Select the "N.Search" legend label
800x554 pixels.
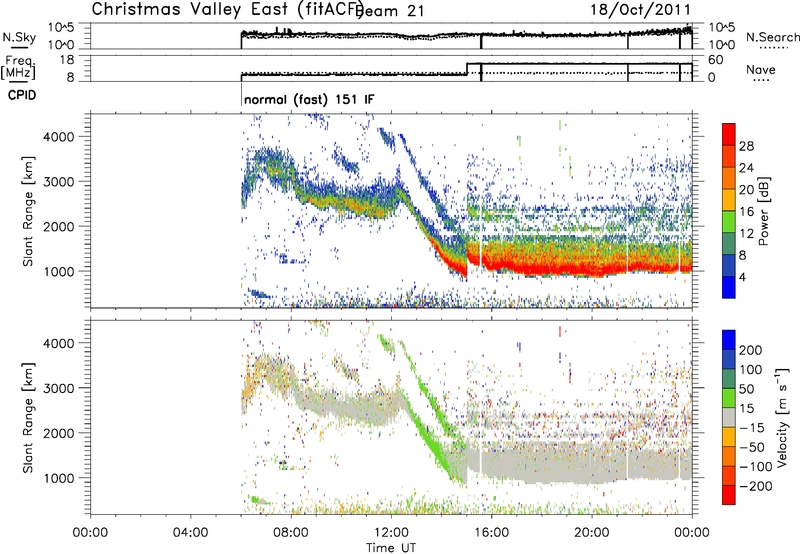click(772, 37)
